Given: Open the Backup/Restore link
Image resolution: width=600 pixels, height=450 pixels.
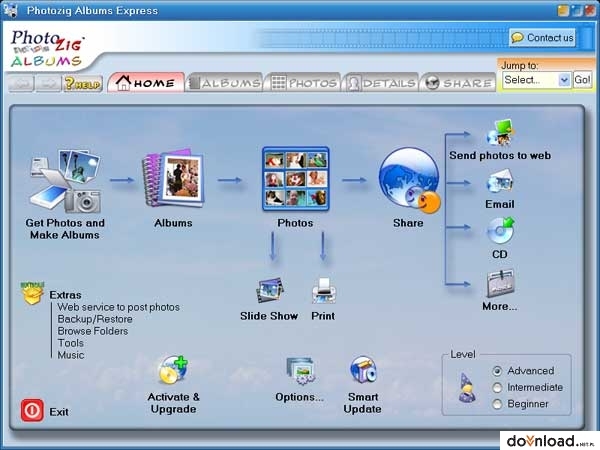Looking at the screenshot, I should [95, 319].
